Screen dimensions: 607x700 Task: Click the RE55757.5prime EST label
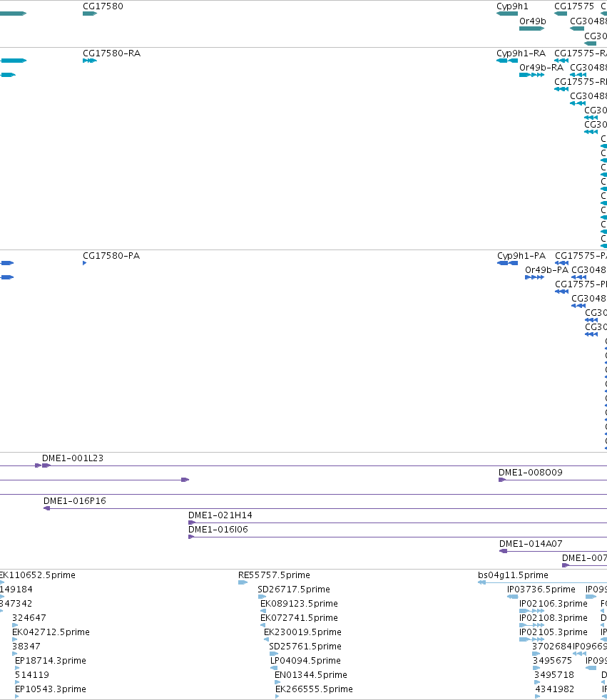pyautogui.click(x=274, y=575)
